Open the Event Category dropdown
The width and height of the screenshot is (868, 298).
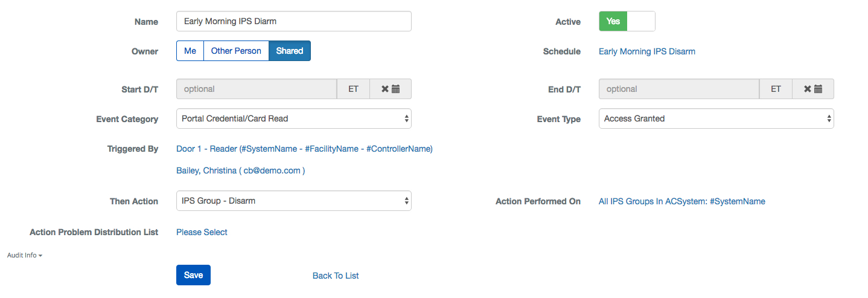click(x=293, y=118)
